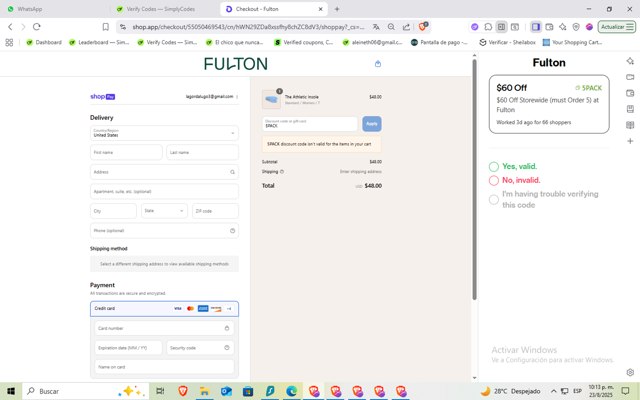The width and height of the screenshot is (640, 400).
Task: Open 'Verificar - Sheilabox' bookmark
Action: point(507,42)
